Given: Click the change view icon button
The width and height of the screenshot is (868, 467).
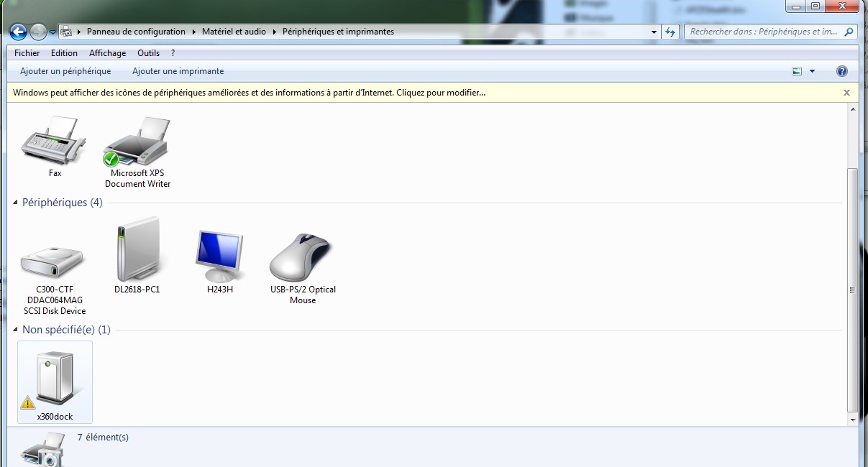Looking at the screenshot, I should (797, 71).
